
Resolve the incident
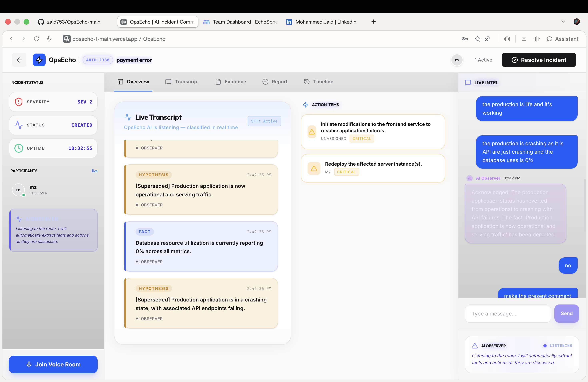click(539, 60)
